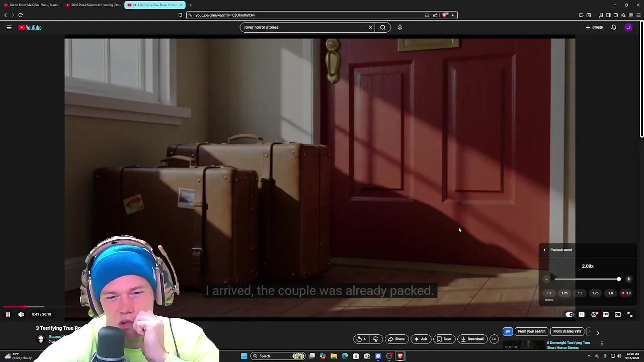This screenshot has width=644, height=362.
Task: Seek on the video progress bar
Action: pos(320,307)
